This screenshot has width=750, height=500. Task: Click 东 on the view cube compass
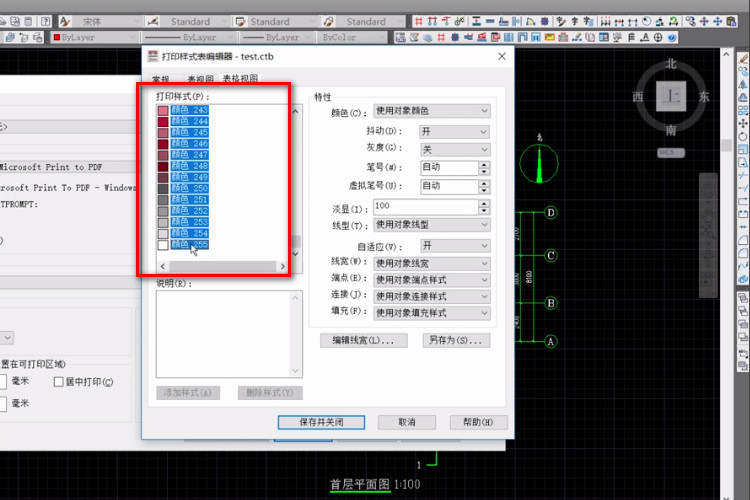click(x=704, y=97)
